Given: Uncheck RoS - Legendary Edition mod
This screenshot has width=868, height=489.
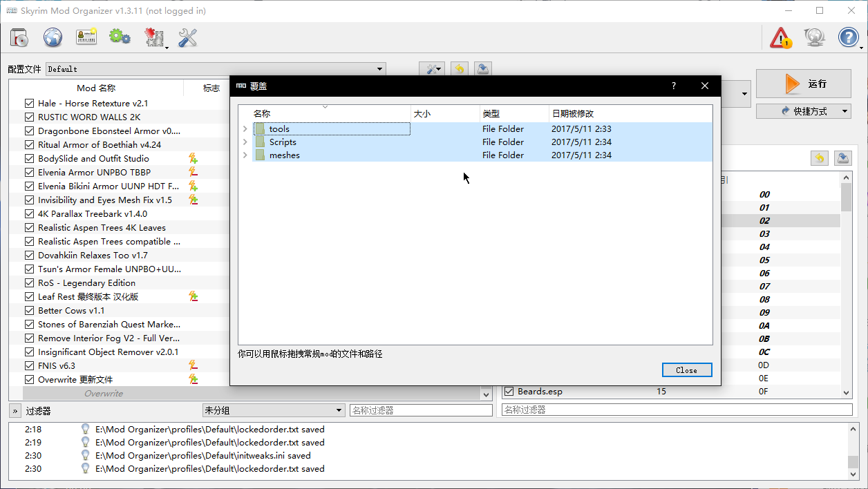Looking at the screenshot, I should (29, 282).
